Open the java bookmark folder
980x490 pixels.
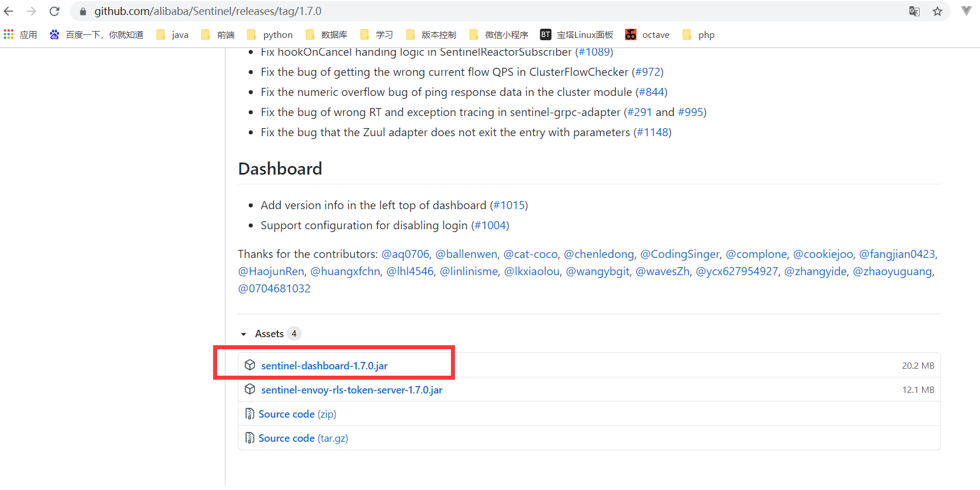click(172, 35)
